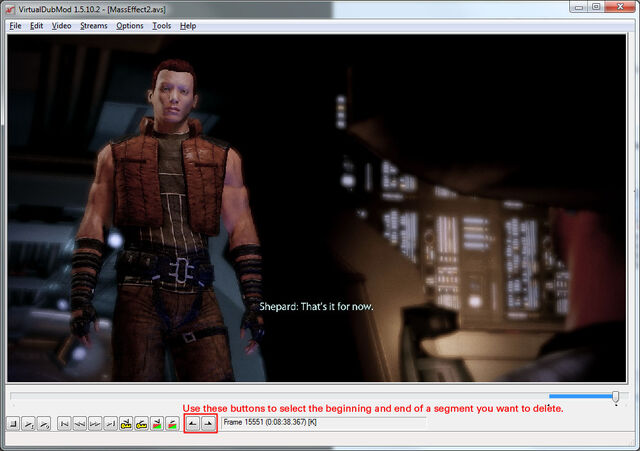The height and width of the screenshot is (451, 640).
Task: Go to the previous keyframe
Action: (126, 424)
